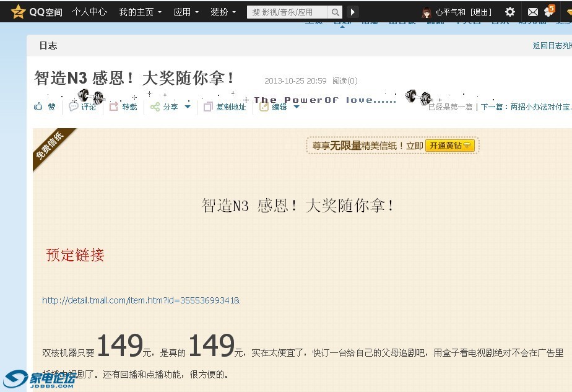This screenshot has height=392, width=572.
Task: Go to 个人中心 in the top bar
Action: [x=89, y=12]
